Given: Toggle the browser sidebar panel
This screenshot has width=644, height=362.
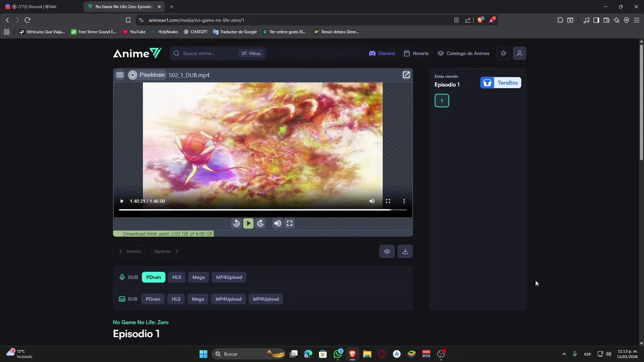Looking at the screenshot, I should (x=596, y=20).
